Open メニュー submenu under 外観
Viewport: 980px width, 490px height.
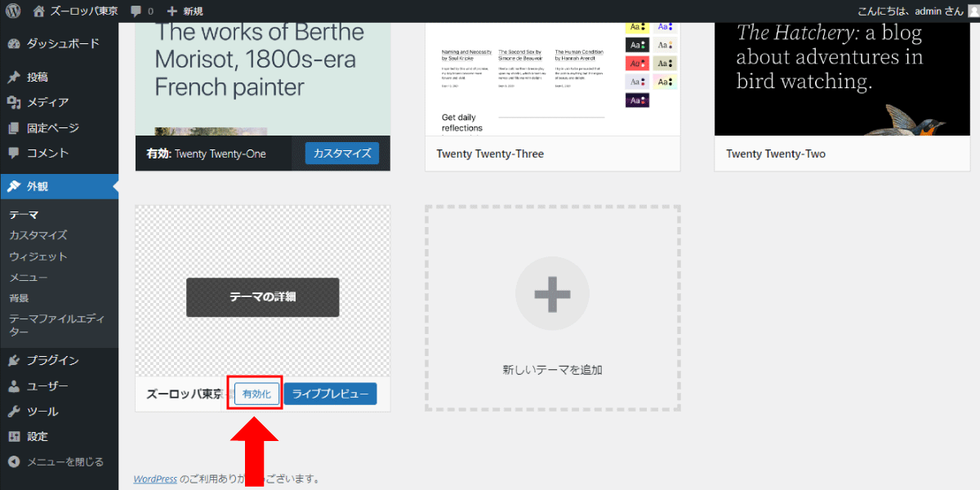(29, 278)
